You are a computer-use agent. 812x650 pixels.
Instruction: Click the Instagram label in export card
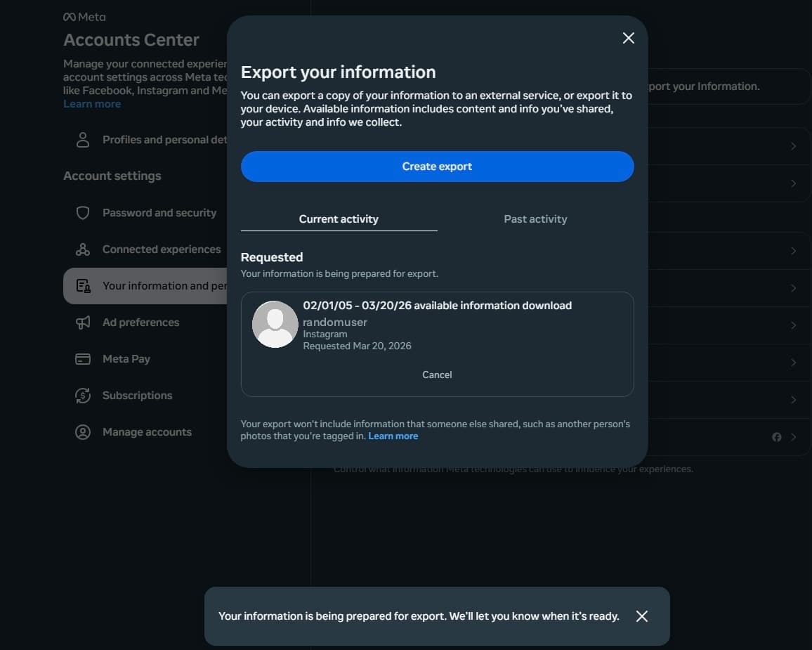[x=325, y=334]
